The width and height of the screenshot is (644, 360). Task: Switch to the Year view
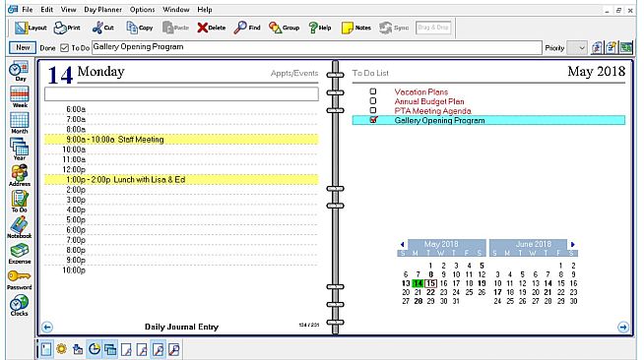pos(20,150)
